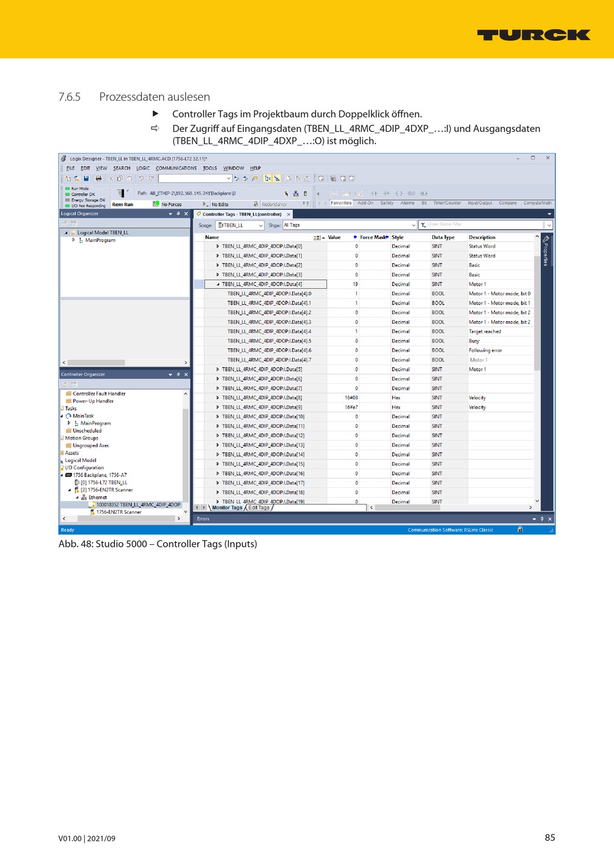Image resolution: width=614 pixels, height=868 pixels.
Task: Expand the I.Data[8] tag row
Action: click(218, 398)
